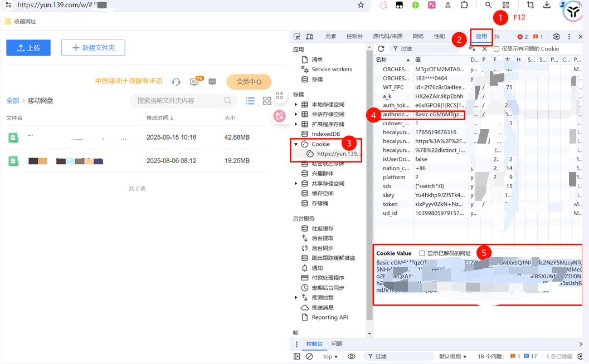
Task: Click the DevTools error count badge
Action: click(x=523, y=36)
